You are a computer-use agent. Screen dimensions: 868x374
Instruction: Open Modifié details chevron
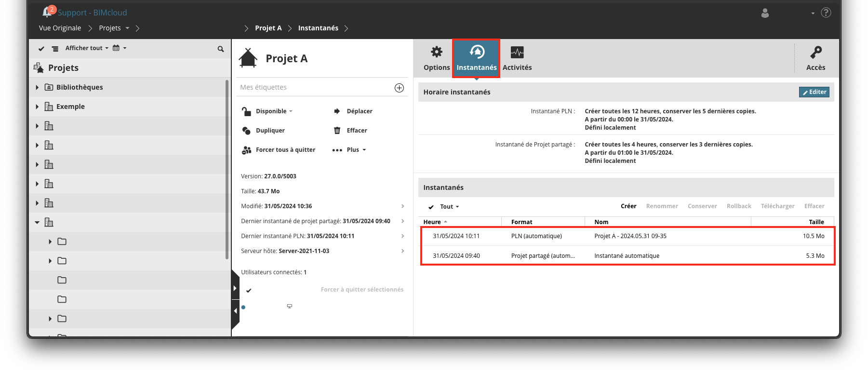pos(402,206)
